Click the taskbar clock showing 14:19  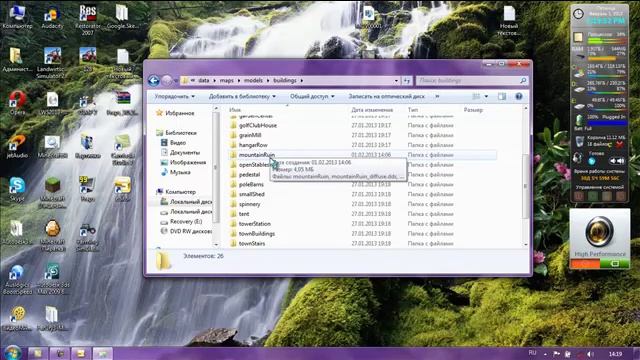click(x=616, y=354)
